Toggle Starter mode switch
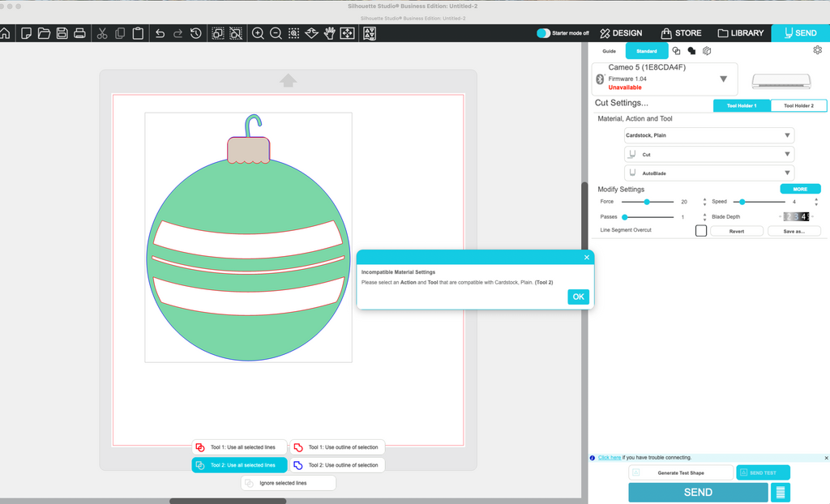The image size is (830, 504). tap(543, 33)
